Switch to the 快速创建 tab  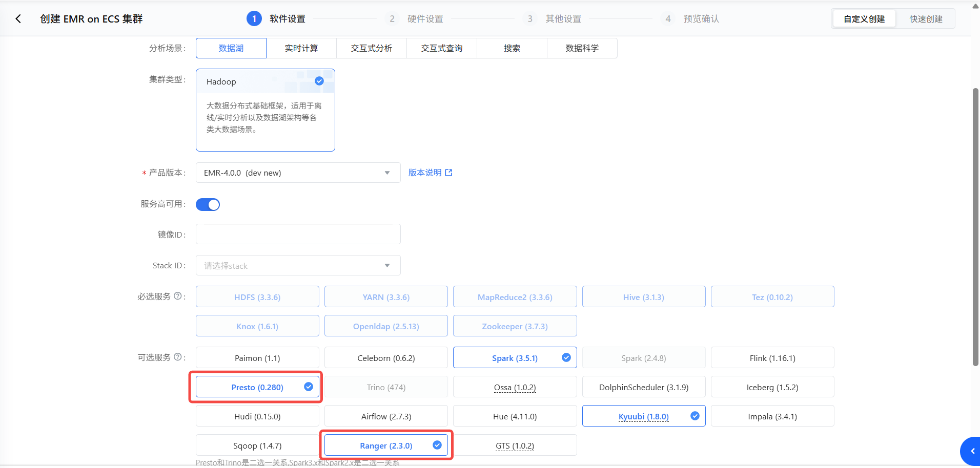[x=926, y=19]
